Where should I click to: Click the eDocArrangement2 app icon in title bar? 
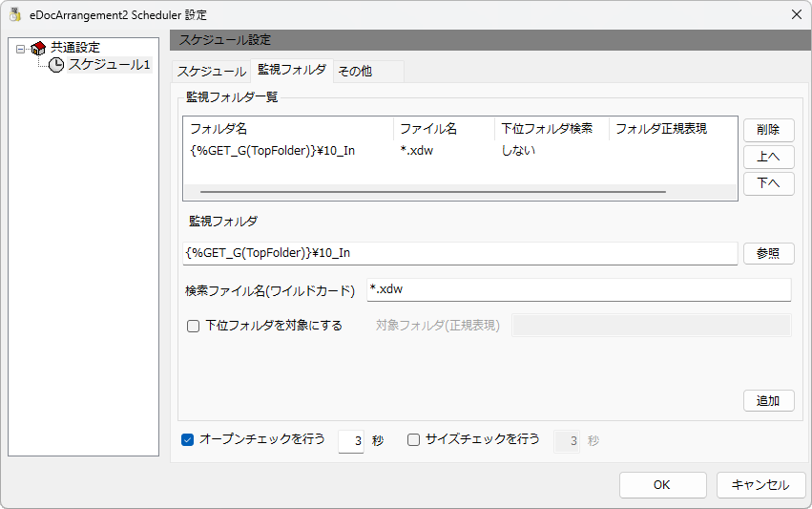click(x=15, y=14)
